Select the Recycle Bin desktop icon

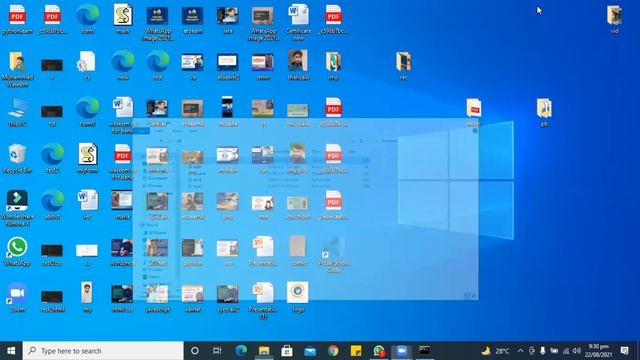[17, 158]
